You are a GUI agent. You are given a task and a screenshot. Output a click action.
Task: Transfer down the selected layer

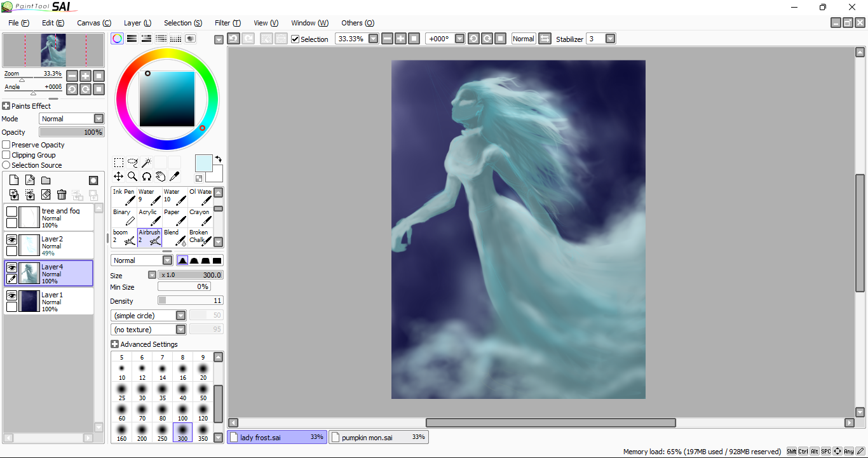pyautogui.click(x=14, y=195)
